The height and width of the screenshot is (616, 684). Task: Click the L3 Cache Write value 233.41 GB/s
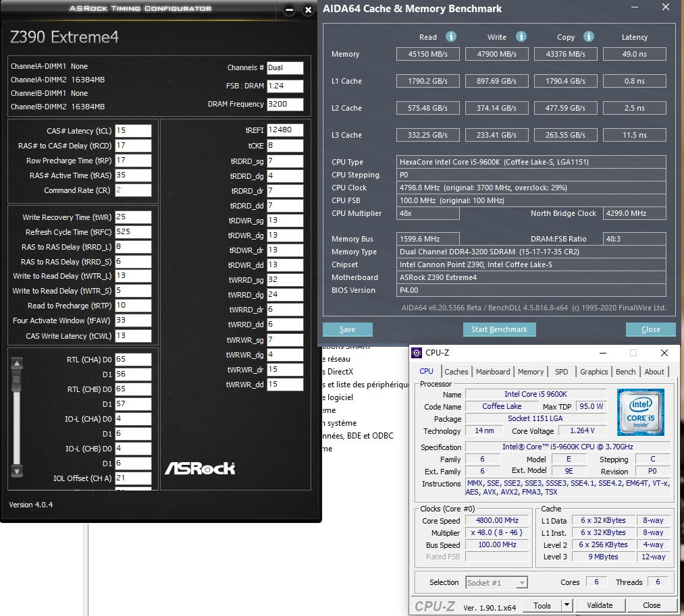click(496, 135)
